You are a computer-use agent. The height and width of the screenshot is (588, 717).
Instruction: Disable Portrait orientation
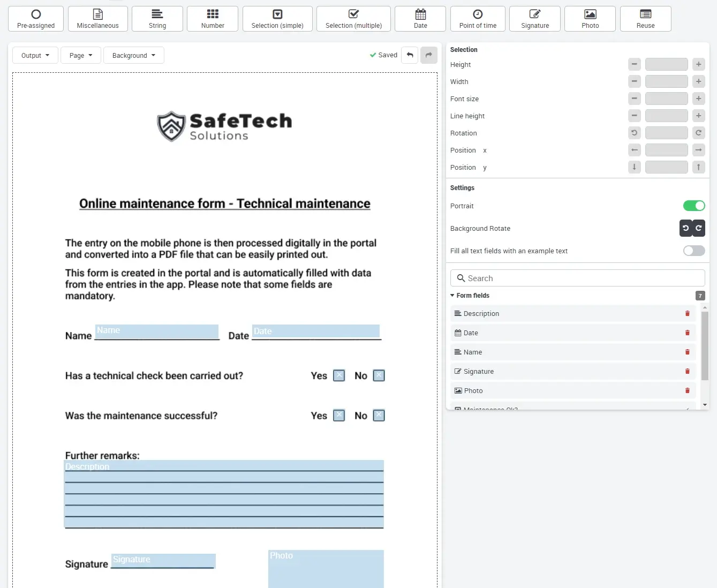pyautogui.click(x=693, y=206)
